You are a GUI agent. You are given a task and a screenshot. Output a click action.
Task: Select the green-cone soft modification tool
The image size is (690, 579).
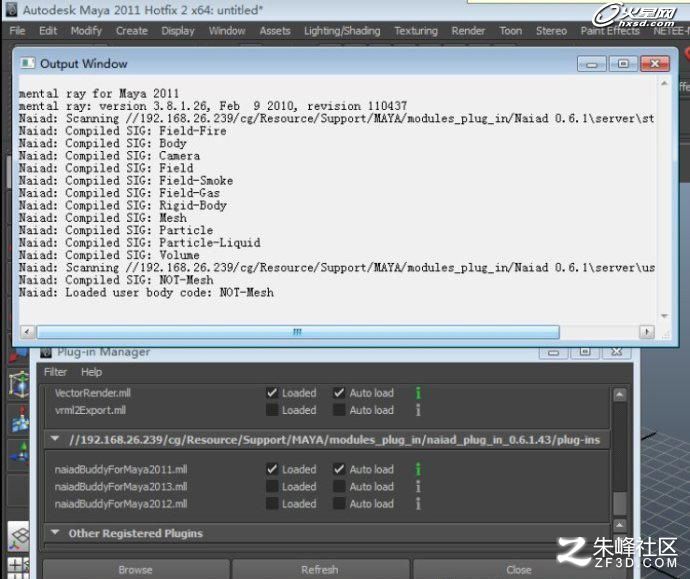point(20,453)
